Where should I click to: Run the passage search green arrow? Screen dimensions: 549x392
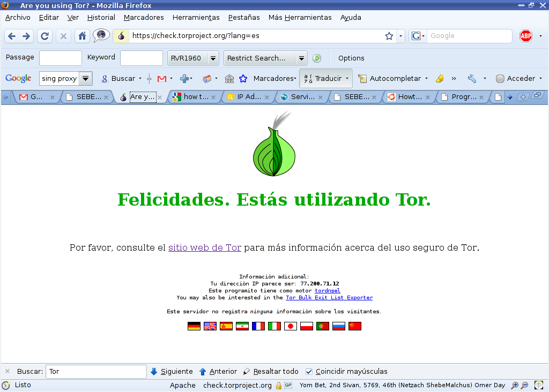click(317, 58)
